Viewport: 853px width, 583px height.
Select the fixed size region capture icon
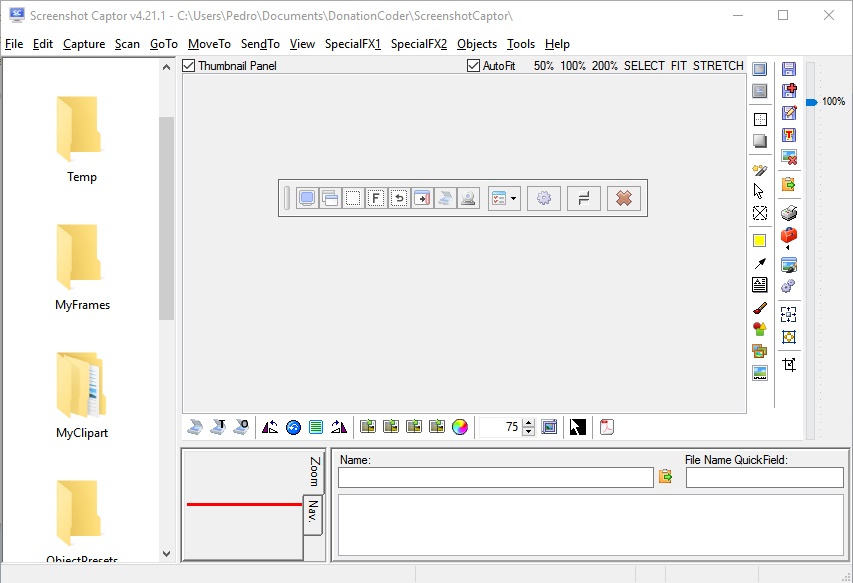coord(375,198)
